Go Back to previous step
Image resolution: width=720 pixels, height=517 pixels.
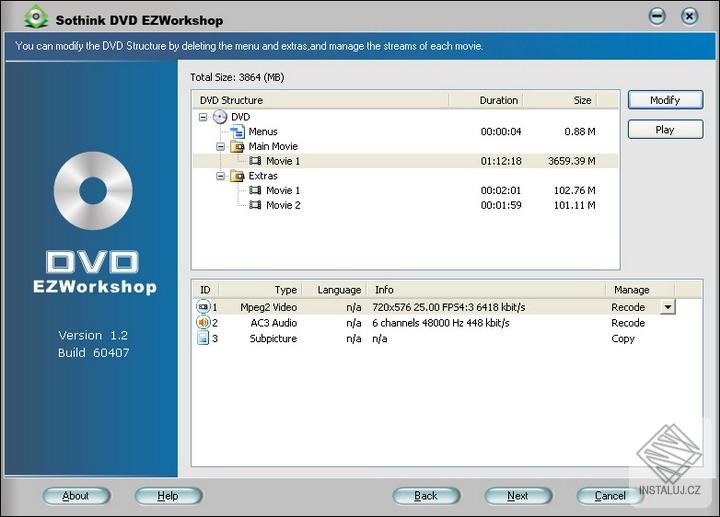tap(426, 496)
